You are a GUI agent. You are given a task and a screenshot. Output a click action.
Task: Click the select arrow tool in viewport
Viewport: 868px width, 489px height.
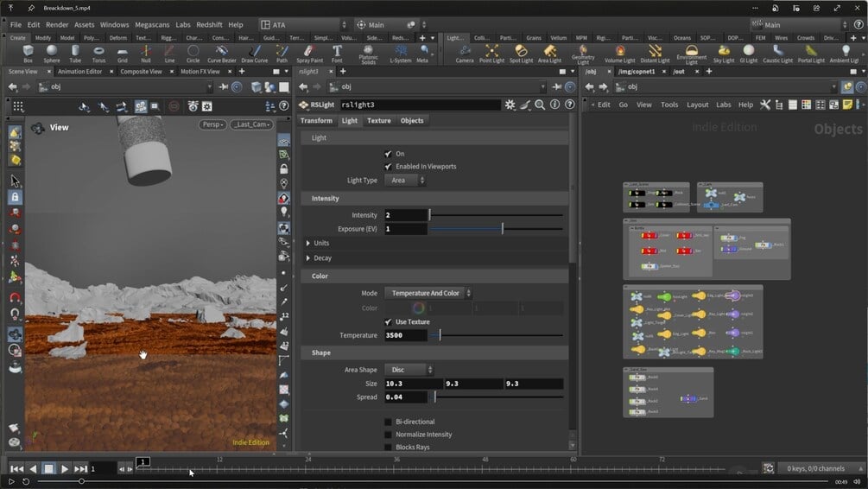15,181
